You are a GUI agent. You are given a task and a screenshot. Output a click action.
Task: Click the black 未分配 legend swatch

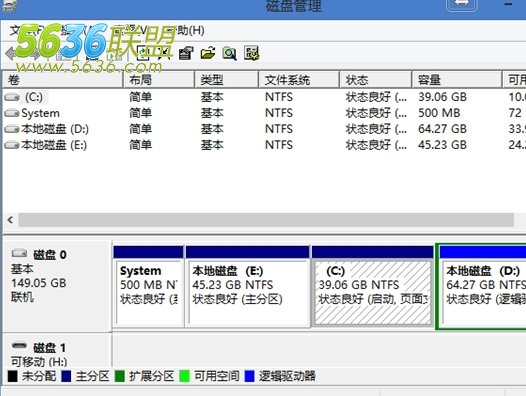click(12, 376)
